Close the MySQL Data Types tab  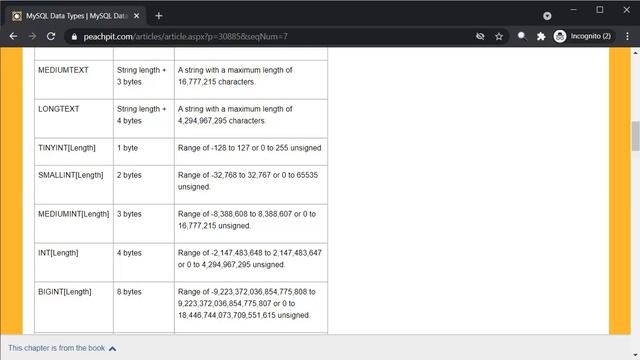[137, 16]
